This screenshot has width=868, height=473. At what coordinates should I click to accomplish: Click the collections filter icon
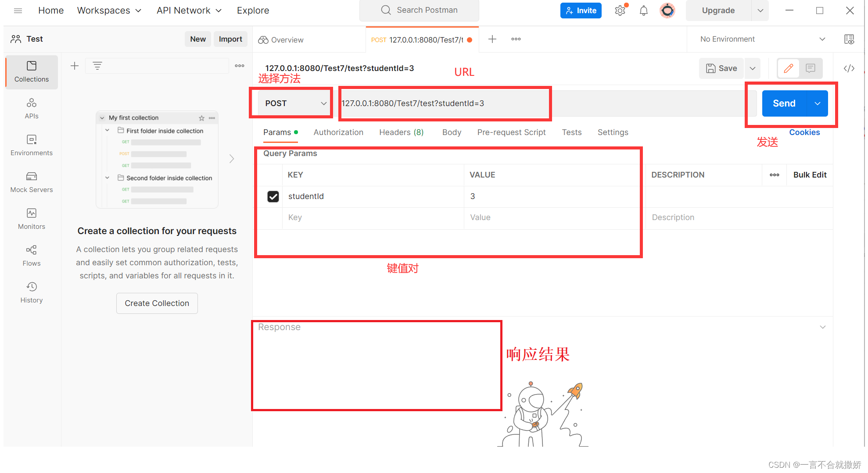pos(97,66)
